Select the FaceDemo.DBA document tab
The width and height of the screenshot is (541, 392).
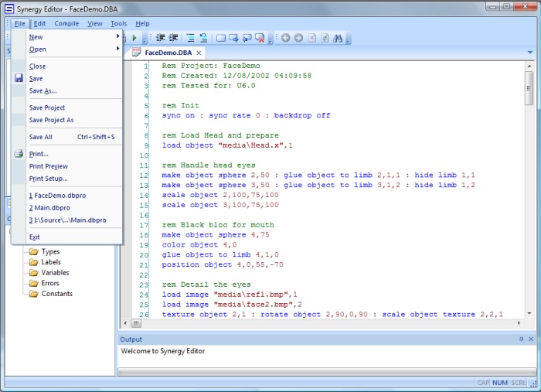click(168, 53)
